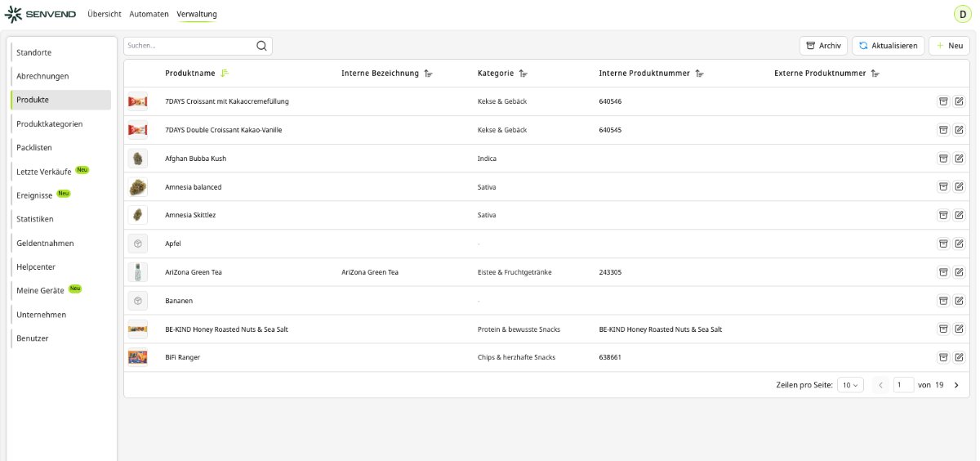The height and width of the screenshot is (461, 980).
Task: Open Letzte Verkäufe in the sidebar
Action: pyautogui.click(x=60, y=172)
